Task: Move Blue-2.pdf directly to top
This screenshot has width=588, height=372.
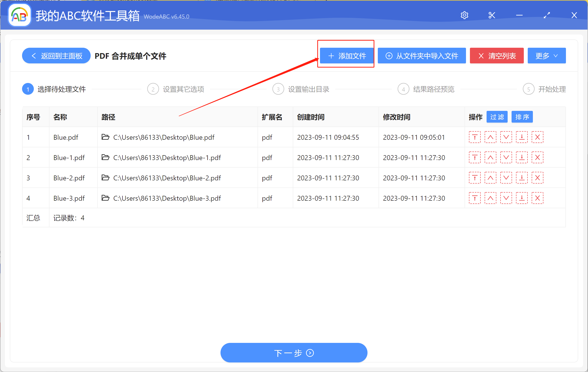Action: [474, 178]
